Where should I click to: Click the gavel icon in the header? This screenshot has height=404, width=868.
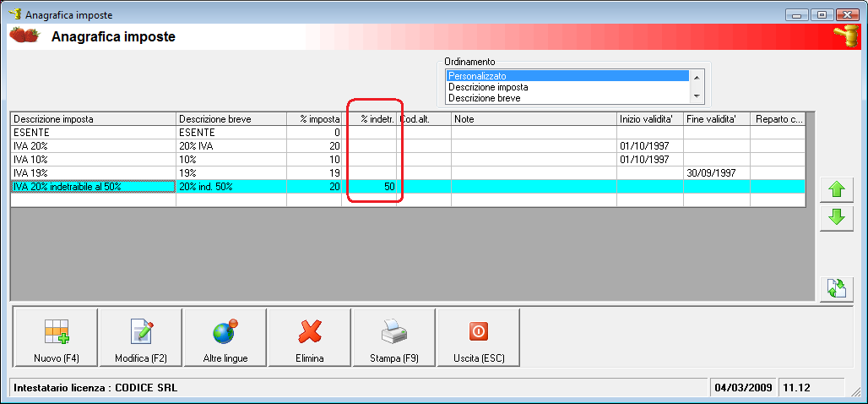pyautogui.click(x=846, y=36)
